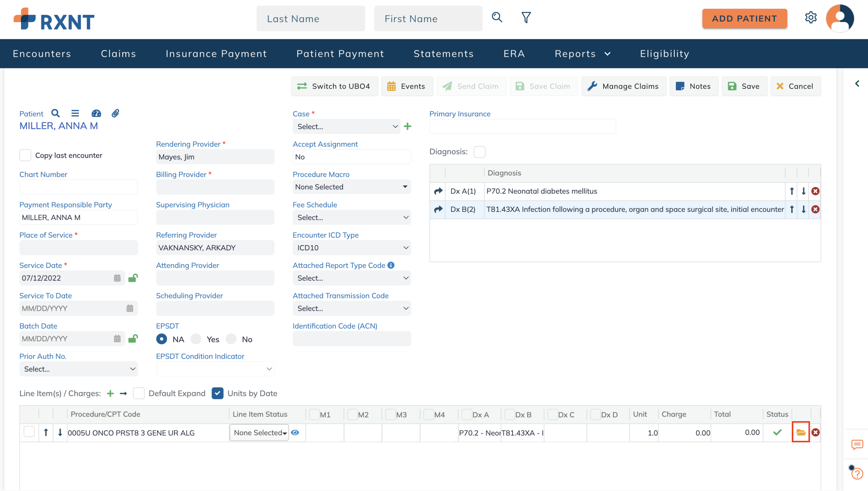This screenshot has width=868, height=491.
Task: Enable Default Expand checkbox
Action: 138,394
